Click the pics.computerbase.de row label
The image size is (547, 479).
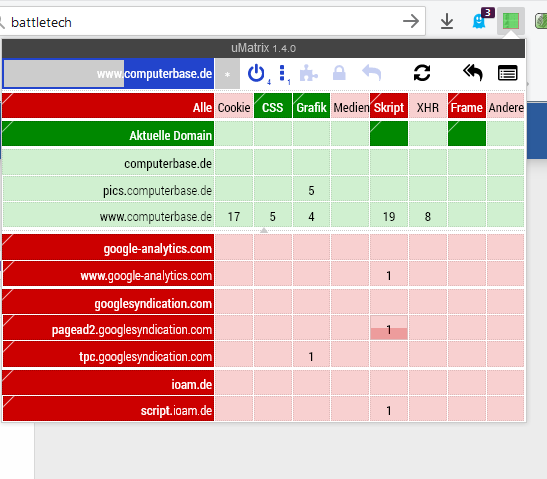click(108, 189)
